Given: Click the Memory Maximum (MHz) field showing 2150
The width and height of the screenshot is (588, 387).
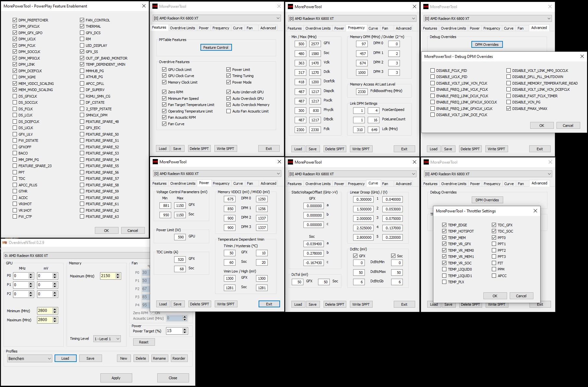Looking at the screenshot, I should (x=108, y=276).
